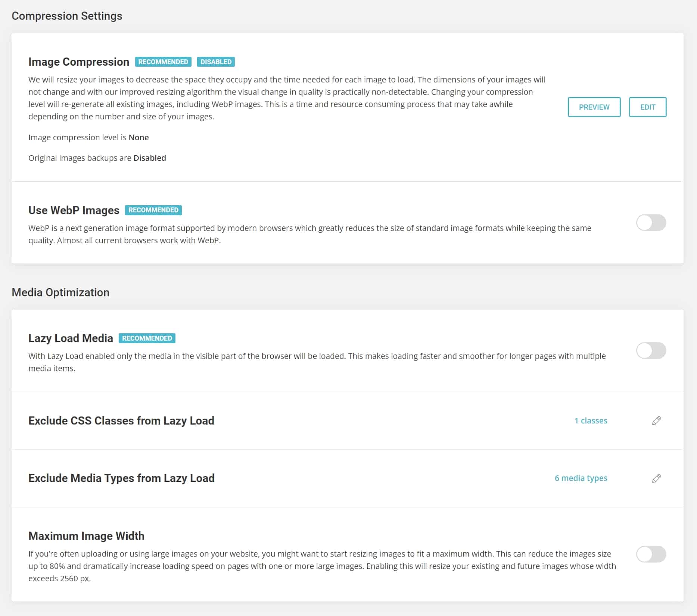
Task: Click the Exclude CSS Classes from Lazy Load row title
Action: [x=121, y=421]
